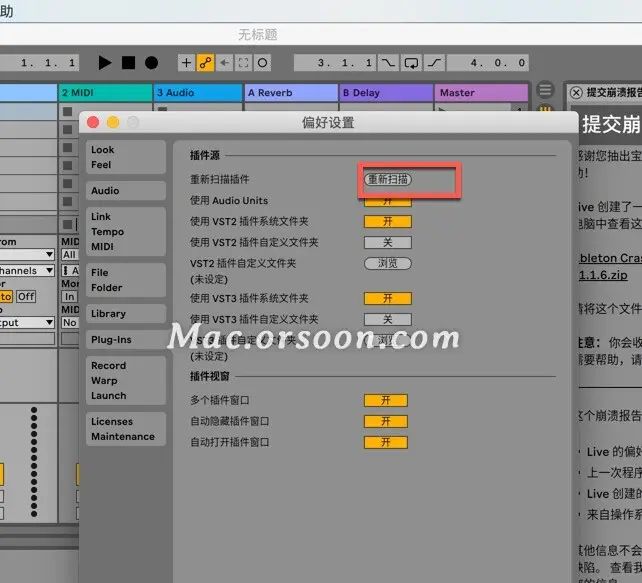Open the No output dropdown on MIDI track
This screenshot has height=583, width=642.
point(70,323)
